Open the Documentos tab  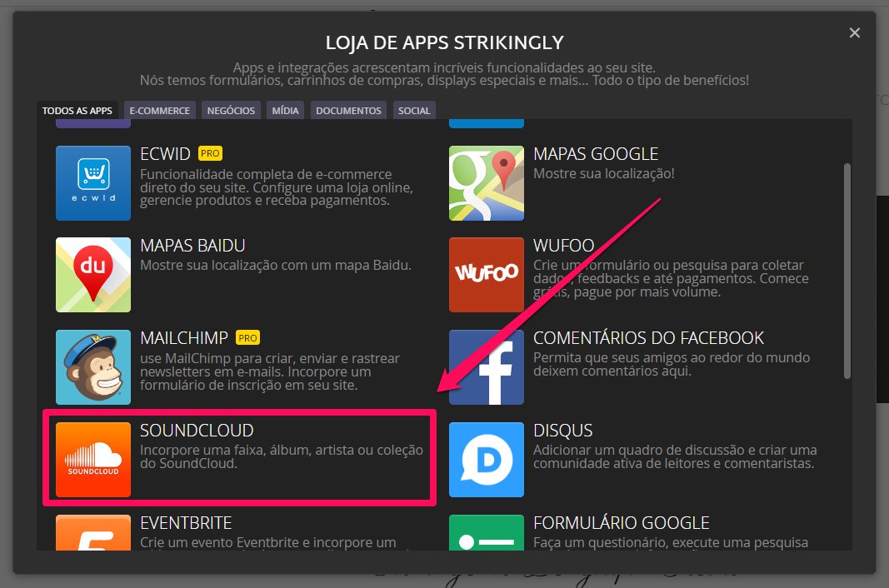click(x=348, y=111)
